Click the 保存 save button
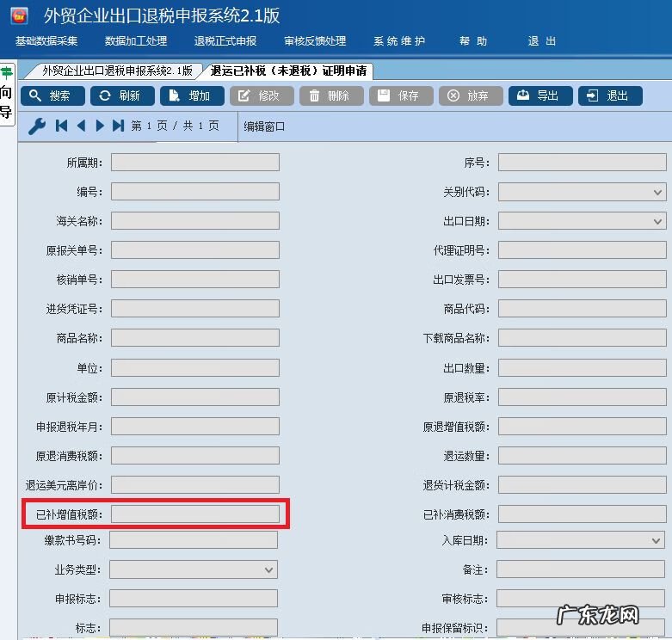This screenshot has height=640, width=672. [x=401, y=95]
